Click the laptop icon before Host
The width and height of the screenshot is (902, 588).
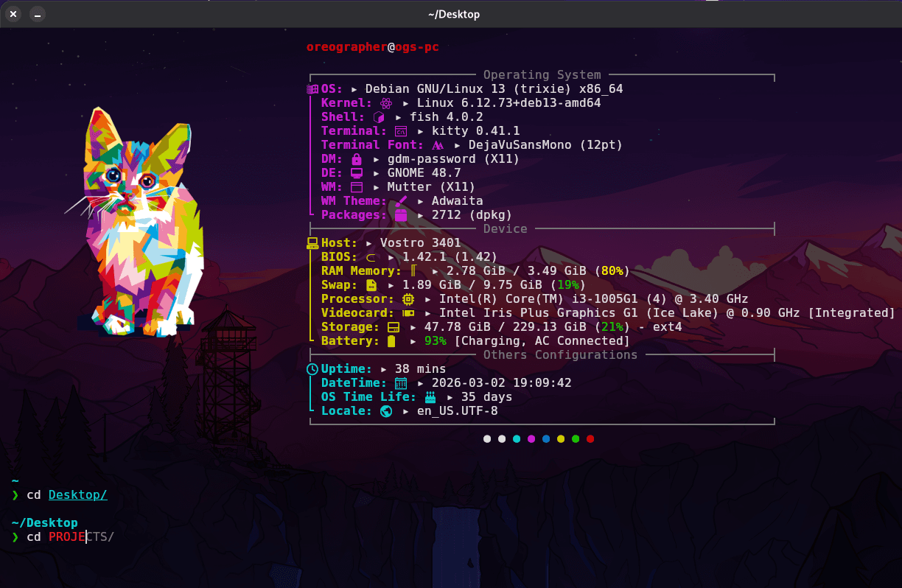(x=312, y=243)
